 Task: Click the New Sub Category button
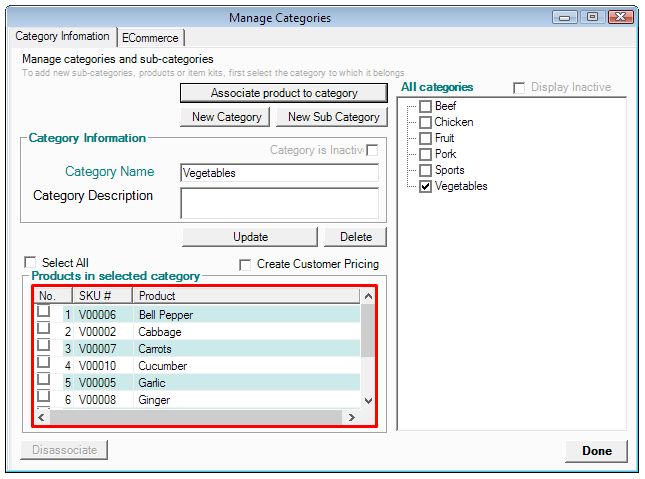click(333, 117)
